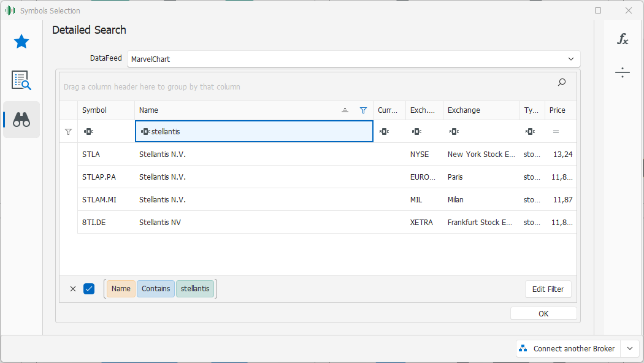Click the Contains filter operator token

click(156, 289)
